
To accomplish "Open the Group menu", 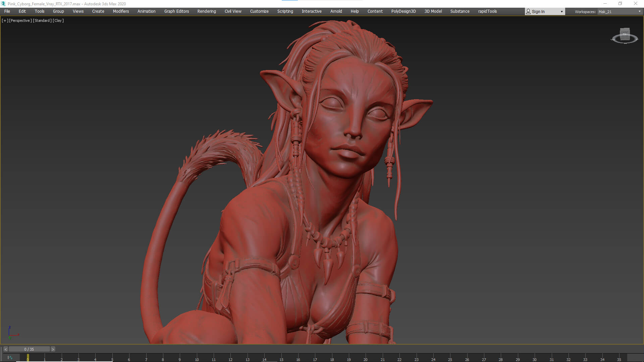I will pos(58,11).
